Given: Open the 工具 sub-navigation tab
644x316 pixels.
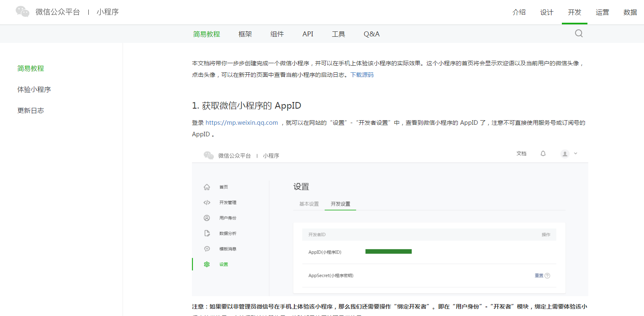Looking at the screenshot, I should pyautogui.click(x=339, y=34).
